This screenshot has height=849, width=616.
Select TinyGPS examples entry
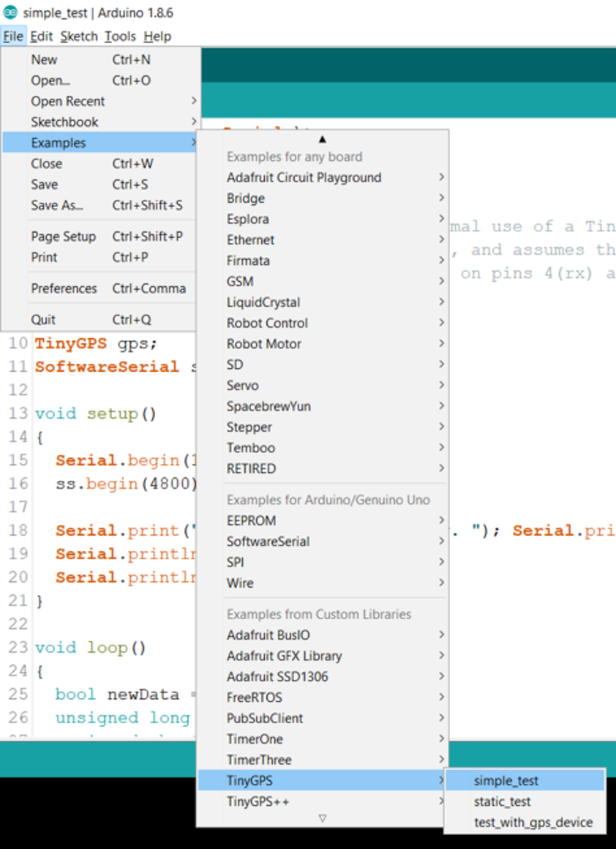pyautogui.click(x=322, y=781)
